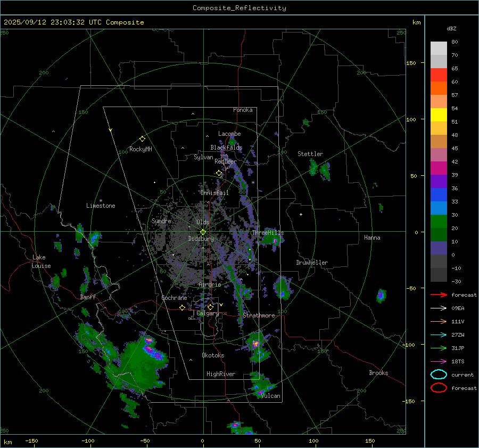This screenshot has width=479, height=448.
Task: Click the Composite_Reflectivity title text
Action: click(240, 8)
